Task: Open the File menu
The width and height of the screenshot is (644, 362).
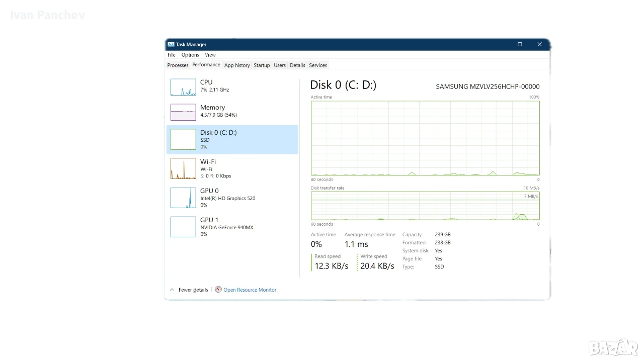Action: point(172,55)
